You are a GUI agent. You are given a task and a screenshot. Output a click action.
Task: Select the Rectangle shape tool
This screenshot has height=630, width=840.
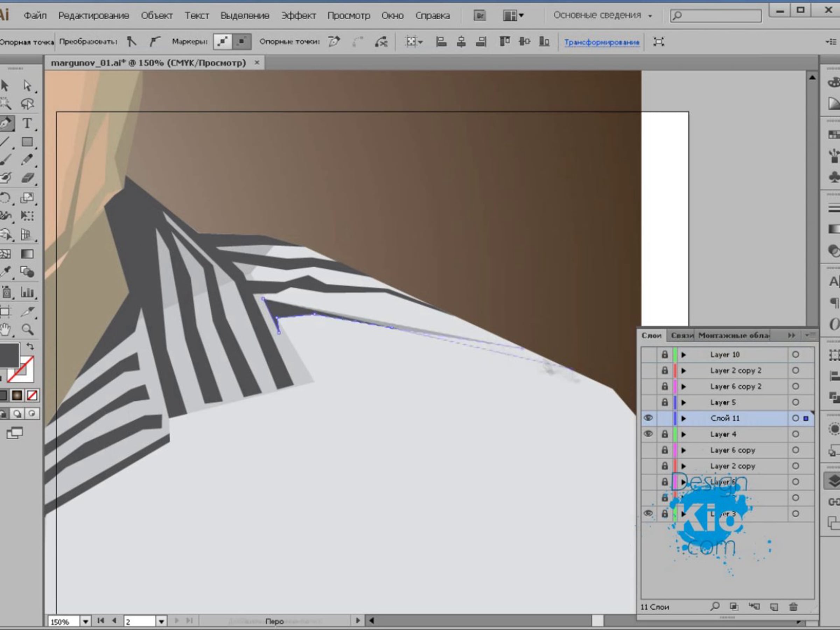(x=27, y=142)
